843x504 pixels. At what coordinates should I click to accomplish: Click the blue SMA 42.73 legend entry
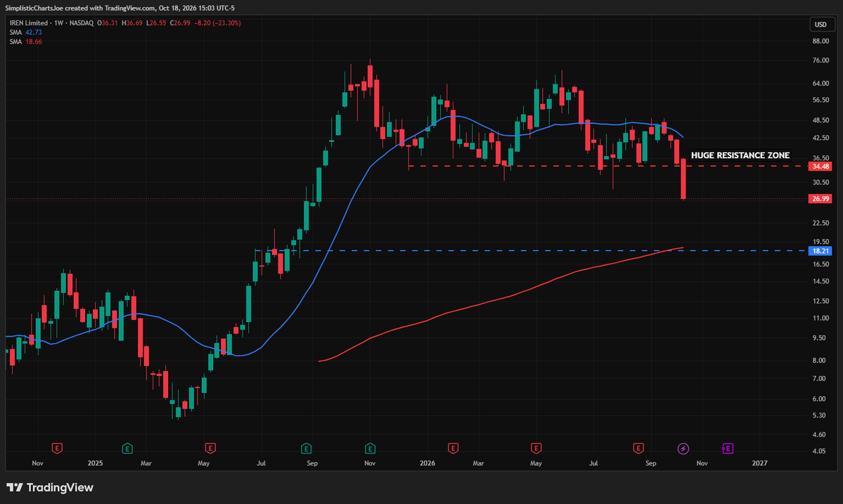(x=25, y=32)
